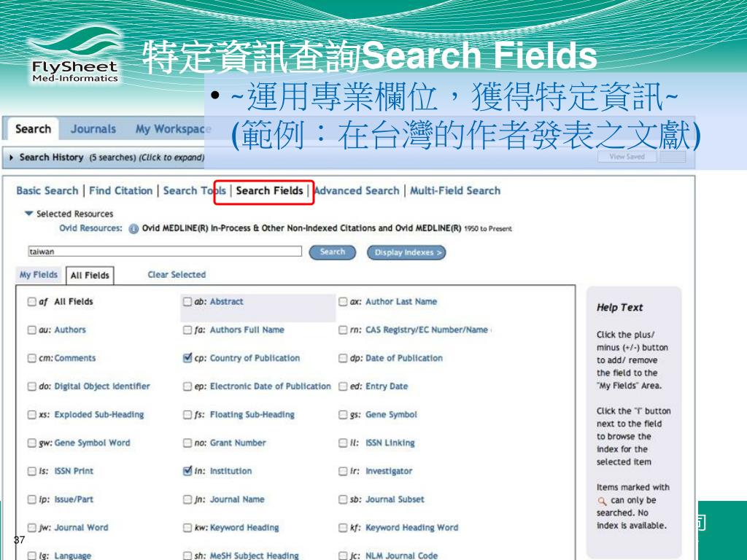Screen dimensions: 747x560
Task: Check the fa Authors Full Name checkbox
Action: point(187,330)
